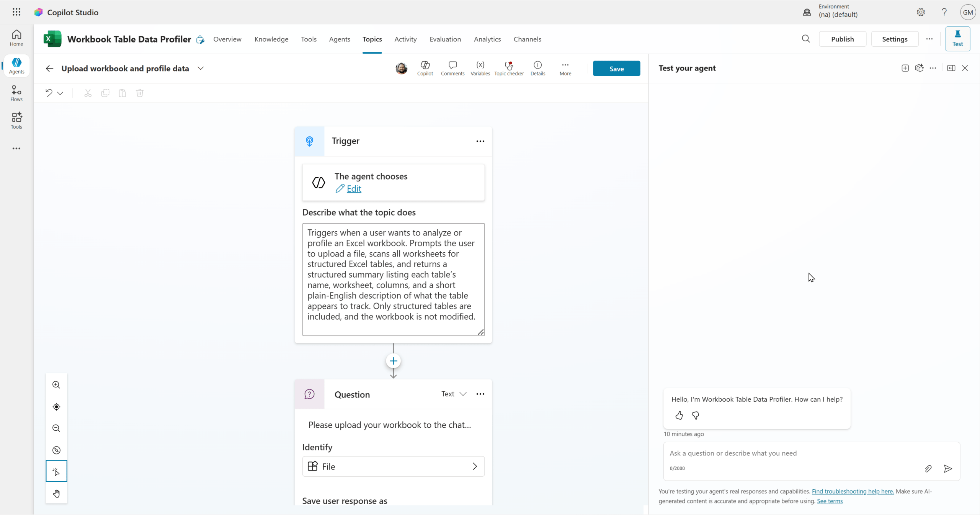The height and width of the screenshot is (515, 980).
Task: Select the hand pan tool
Action: pos(56,494)
